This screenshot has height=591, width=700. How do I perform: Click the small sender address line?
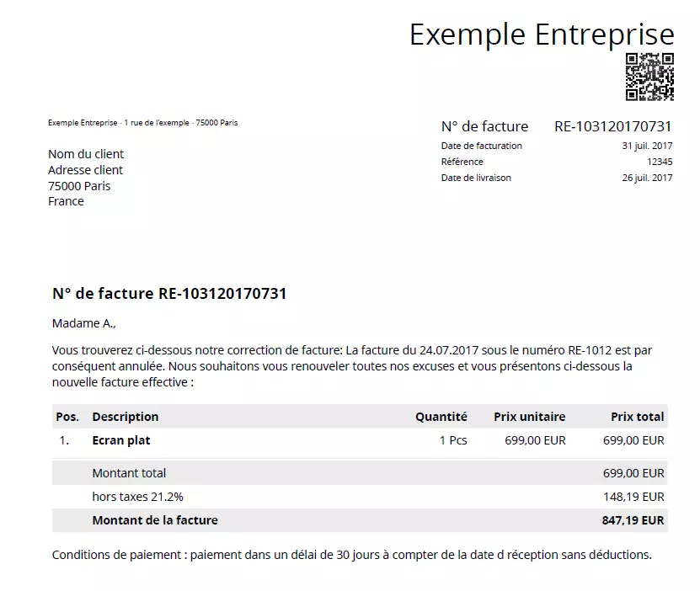(x=142, y=123)
